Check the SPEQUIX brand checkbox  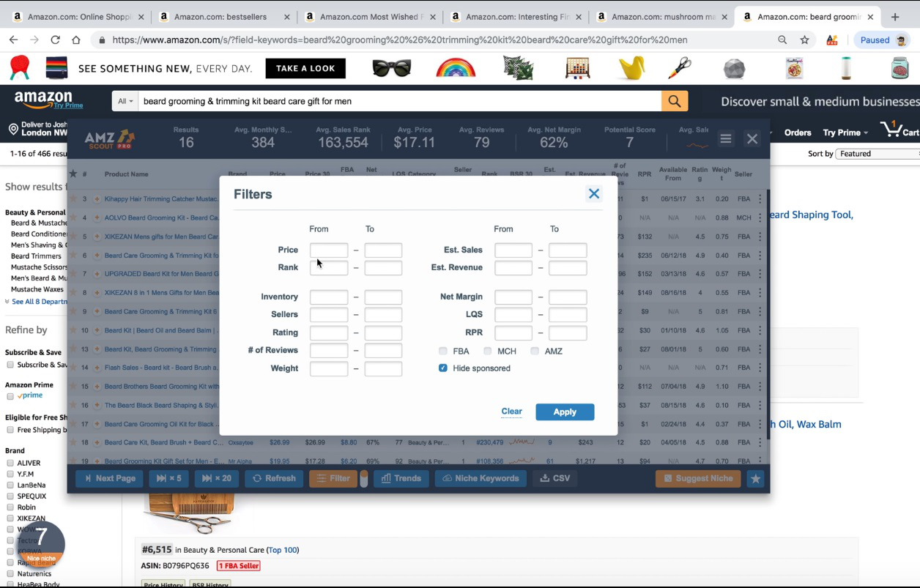point(10,496)
